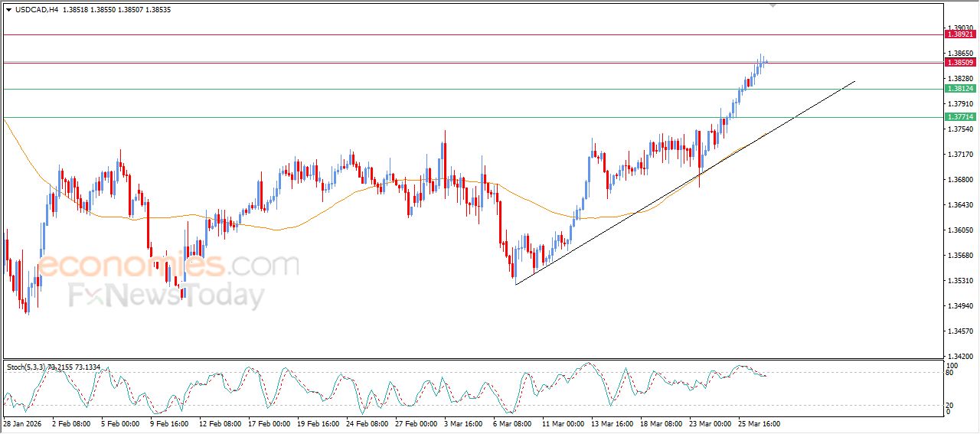Click the Stoch(5,3,3) indicator label
The height and width of the screenshot is (434, 980).
[26, 367]
